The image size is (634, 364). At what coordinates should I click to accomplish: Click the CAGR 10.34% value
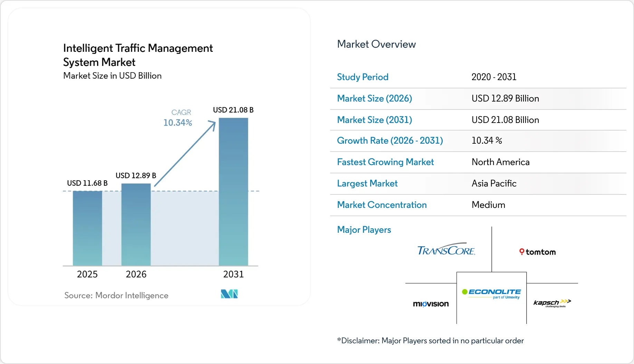pos(178,123)
